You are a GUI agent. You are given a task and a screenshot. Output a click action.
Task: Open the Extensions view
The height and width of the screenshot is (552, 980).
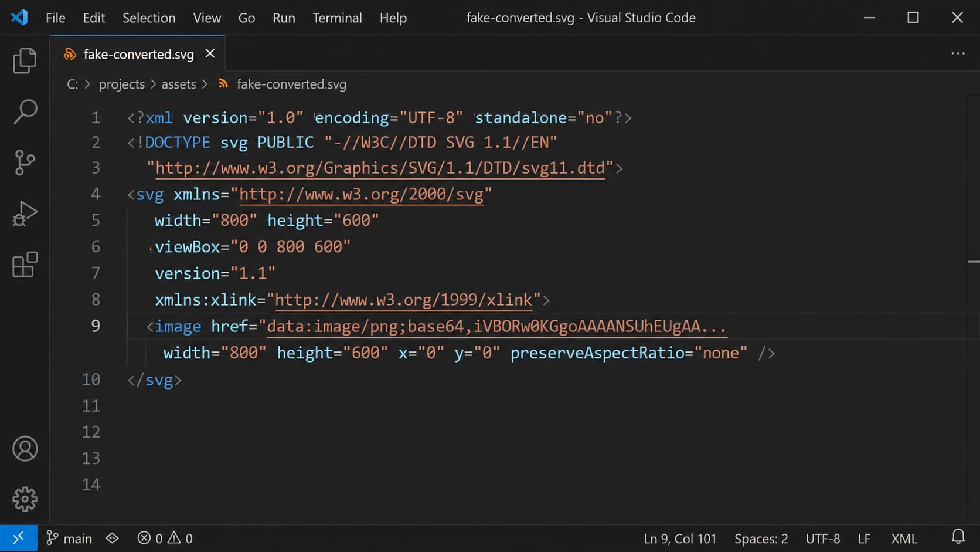(x=25, y=265)
